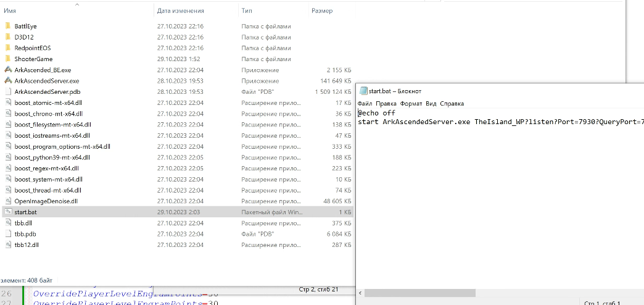Image resolution: width=644 pixels, height=305 pixels.
Task: Click the '1 509 124 КБ' size value
Action: tap(333, 91)
